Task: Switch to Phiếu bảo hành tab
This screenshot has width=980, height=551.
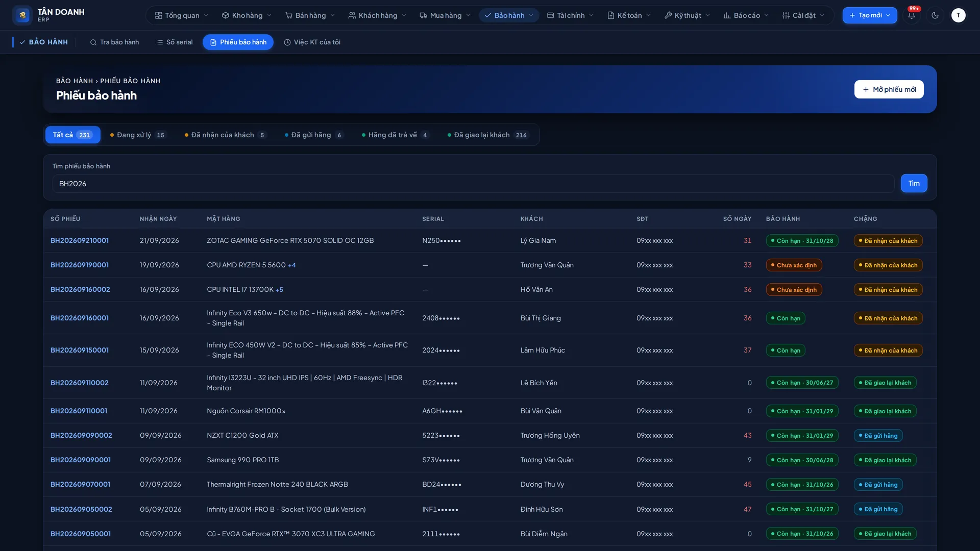Action: pos(238,42)
